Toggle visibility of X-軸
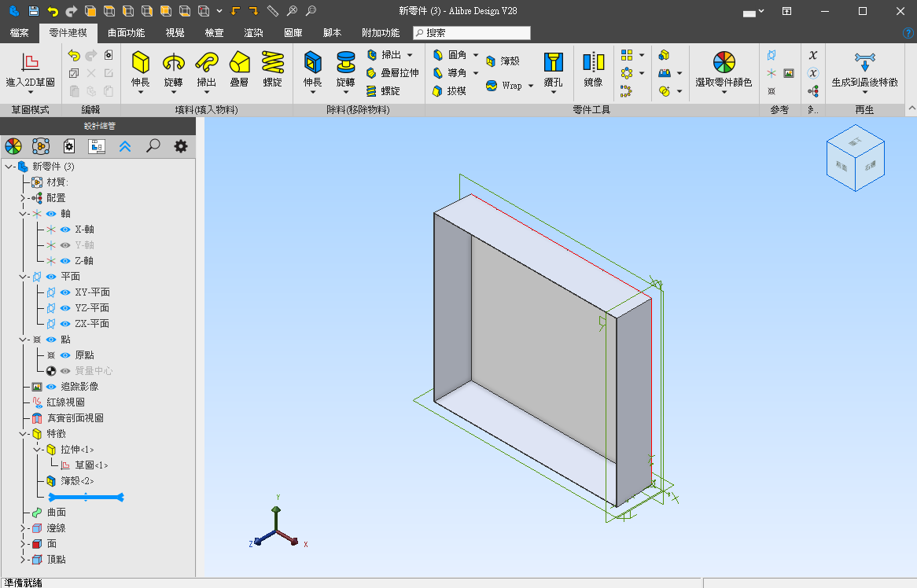917x588 pixels. coord(65,230)
